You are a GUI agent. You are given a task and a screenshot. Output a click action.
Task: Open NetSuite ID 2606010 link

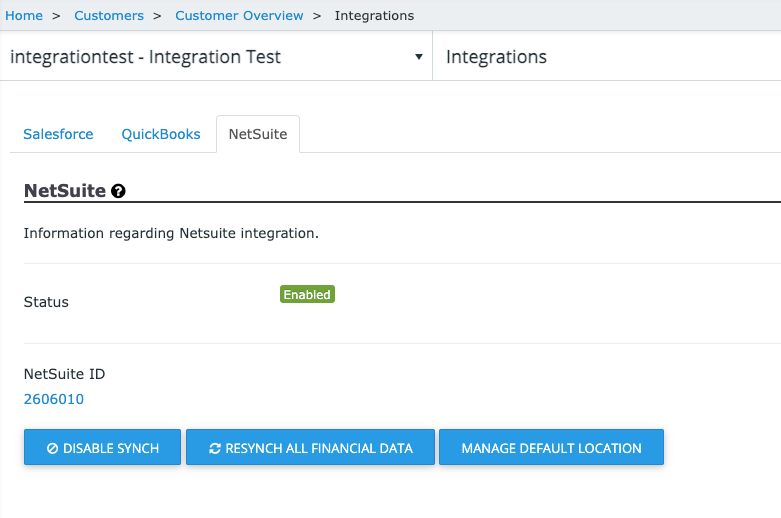tap(54, 399)
